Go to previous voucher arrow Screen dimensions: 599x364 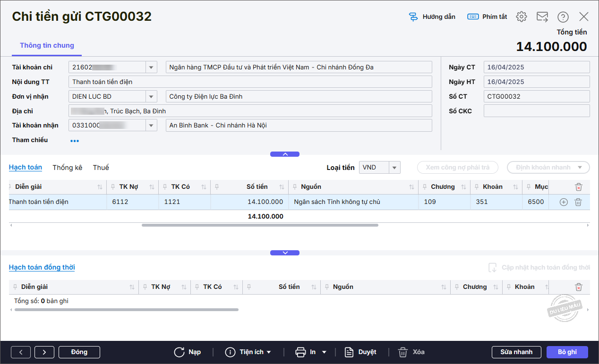21,352
